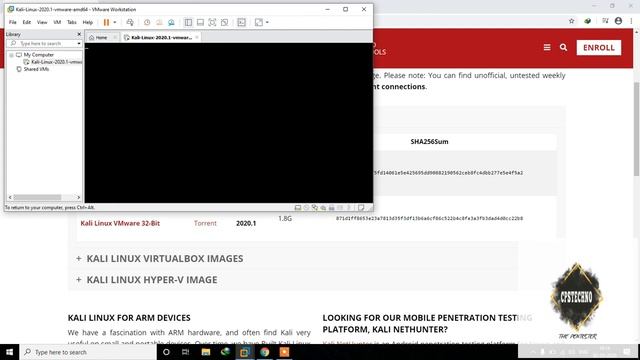Open the VM menu
The image size is (640, 360).
(57, 22)
